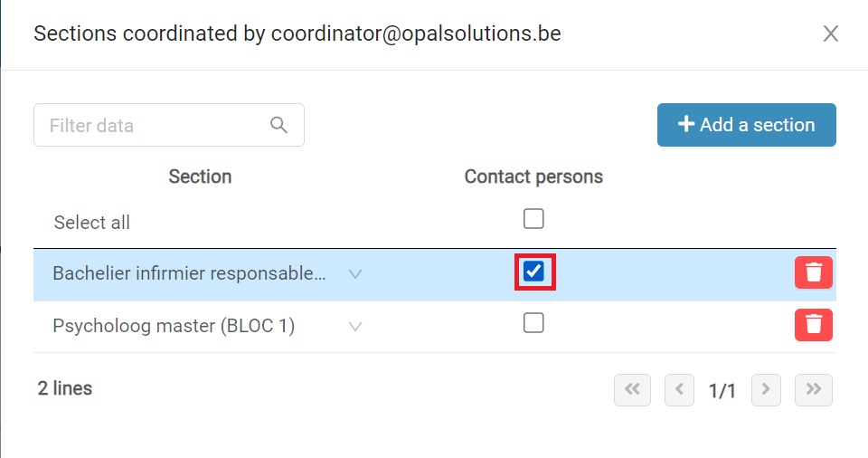Close the coordinated sections dialog

[x=830, y=33]
